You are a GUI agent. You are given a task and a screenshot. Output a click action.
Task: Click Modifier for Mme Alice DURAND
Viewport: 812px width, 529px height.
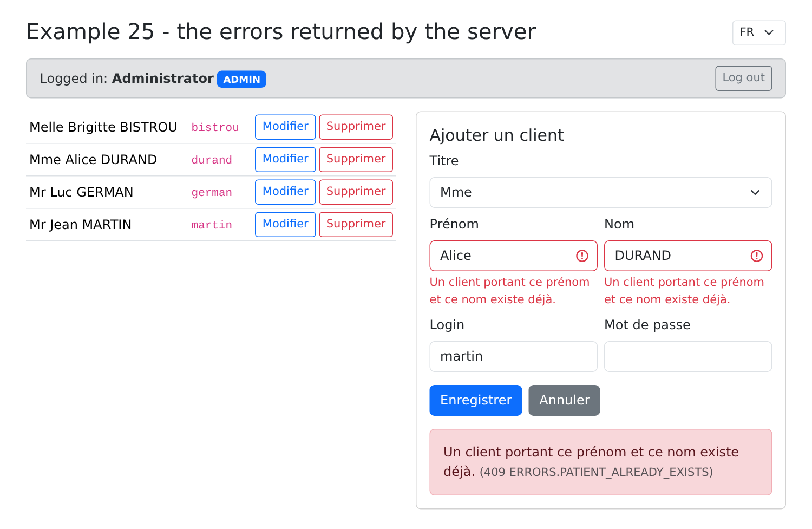pos(285,159)
